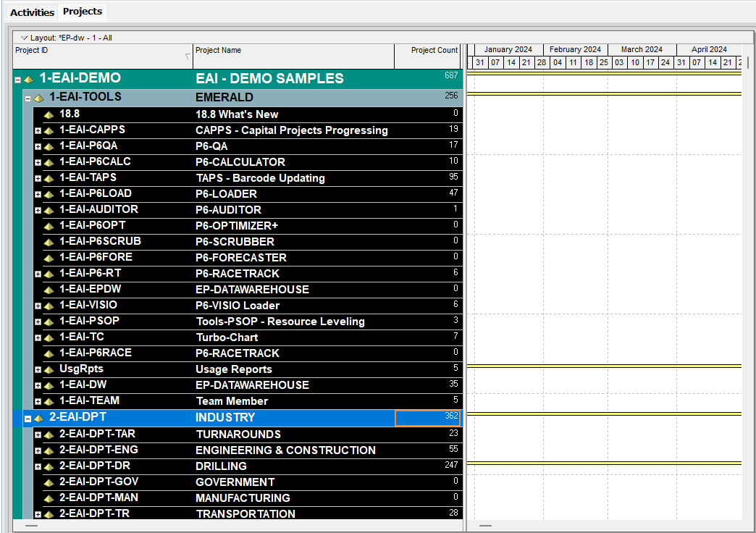Screen dimensions: 756x533
Task: Collapse the 1-EAI-TOOLS node
Action: click(28, 98)
